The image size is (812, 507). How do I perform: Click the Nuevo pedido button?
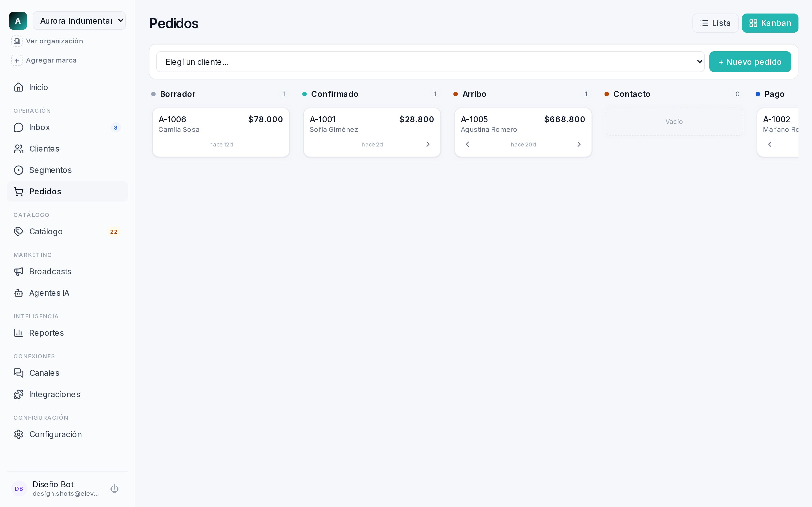tap(750, 62)
